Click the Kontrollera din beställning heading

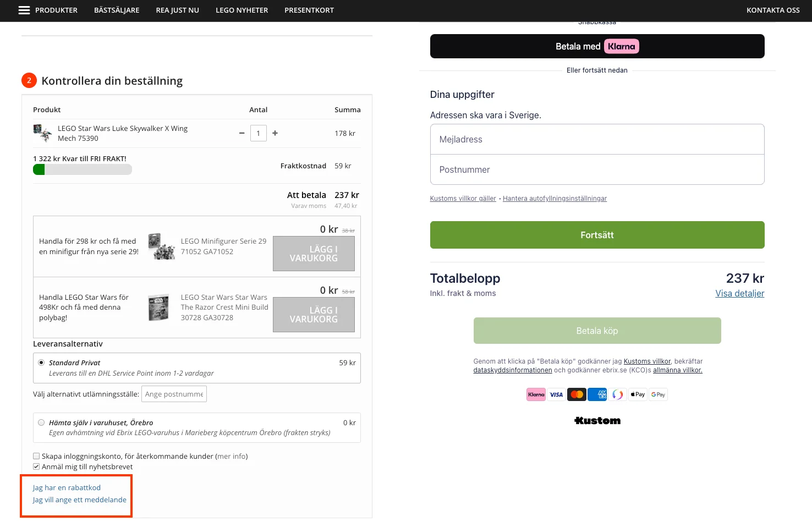coord(112,81)
